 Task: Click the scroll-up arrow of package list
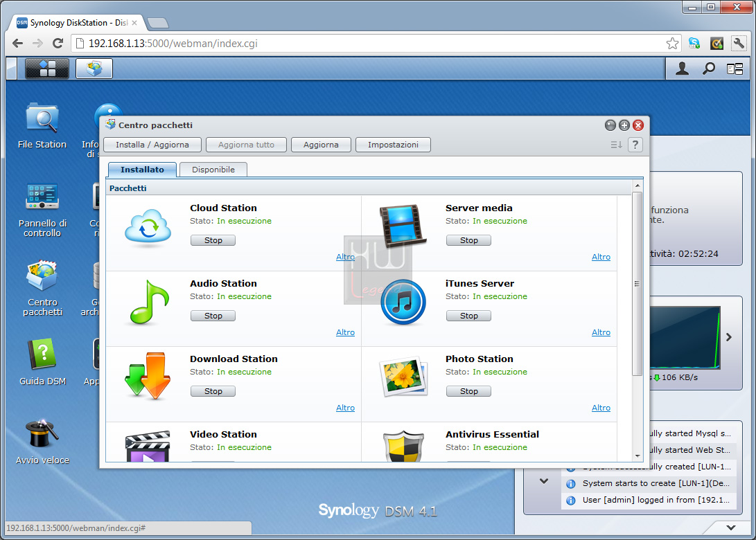coord(638,186)
